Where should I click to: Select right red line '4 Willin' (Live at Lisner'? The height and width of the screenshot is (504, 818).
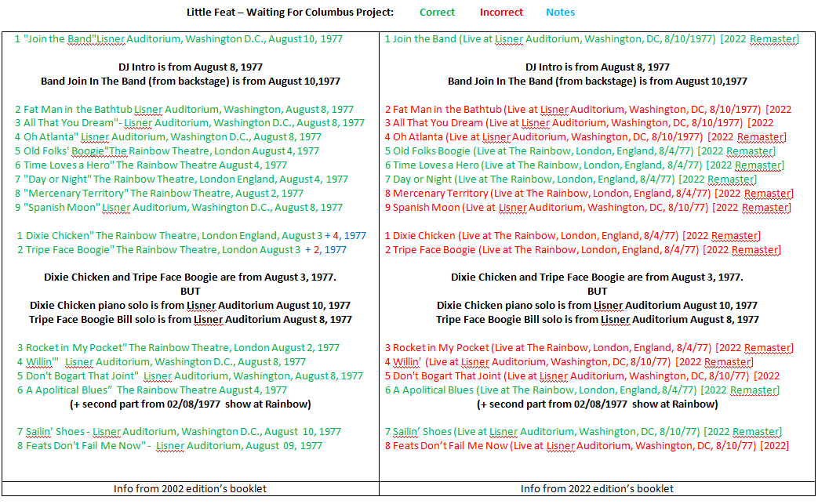pos(569,361)
